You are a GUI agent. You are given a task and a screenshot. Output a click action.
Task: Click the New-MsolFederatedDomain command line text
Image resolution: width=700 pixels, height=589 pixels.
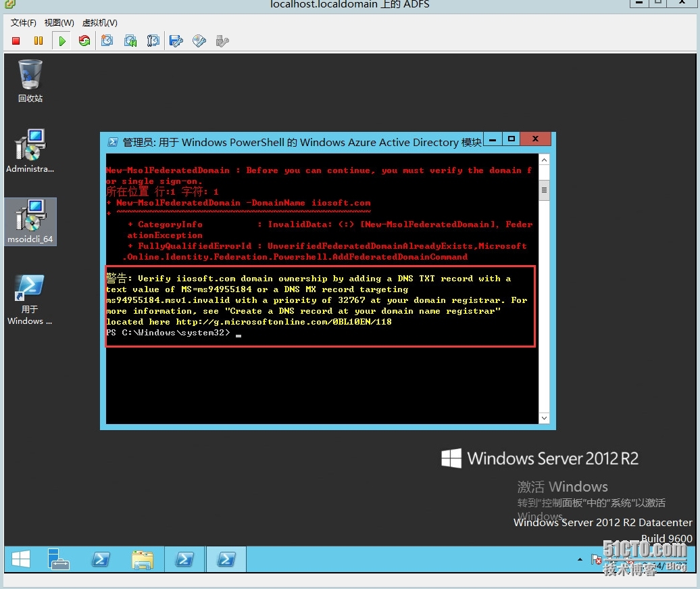(x=243, y=203)
